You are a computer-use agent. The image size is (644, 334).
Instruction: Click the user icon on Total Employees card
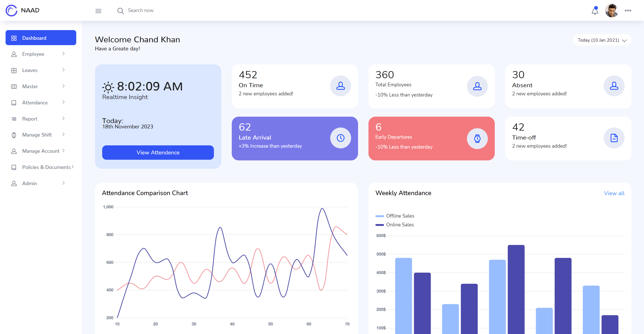tap(477, 86)
